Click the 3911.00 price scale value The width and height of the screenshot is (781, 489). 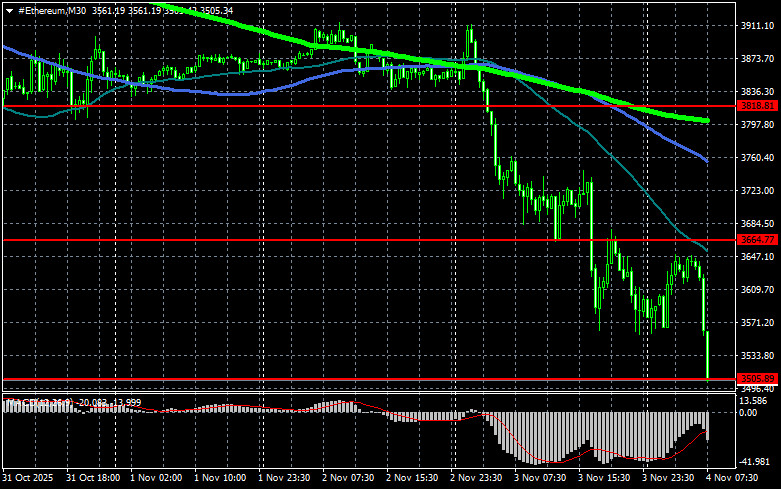pos(757,26)
